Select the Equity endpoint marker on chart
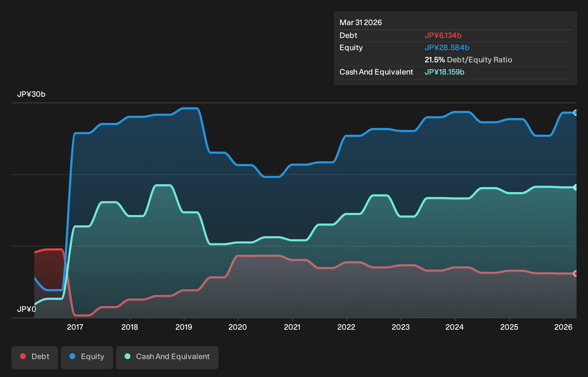The width and height of the screenshot is (588, 377). pyautogui.click(x=576, y=113)
